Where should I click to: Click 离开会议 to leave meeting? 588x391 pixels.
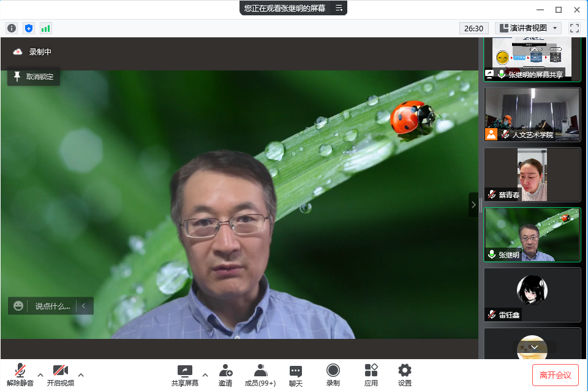coord(555,374)
